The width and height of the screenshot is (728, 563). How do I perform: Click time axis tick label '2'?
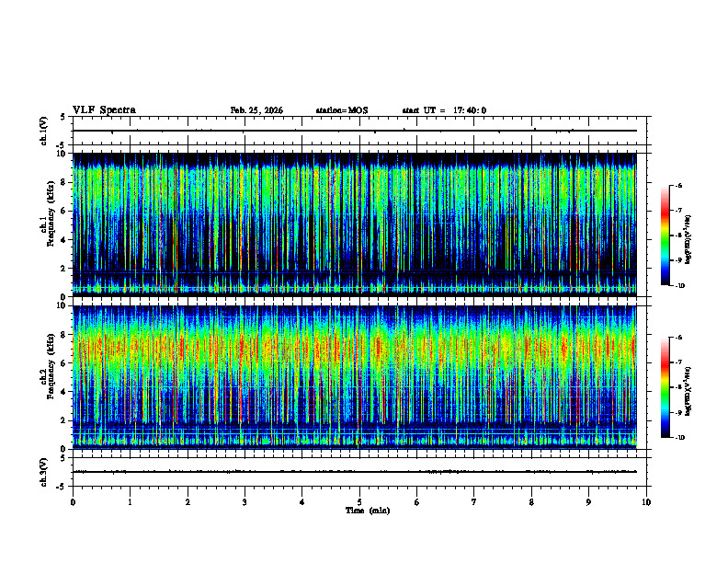[188, 502]
